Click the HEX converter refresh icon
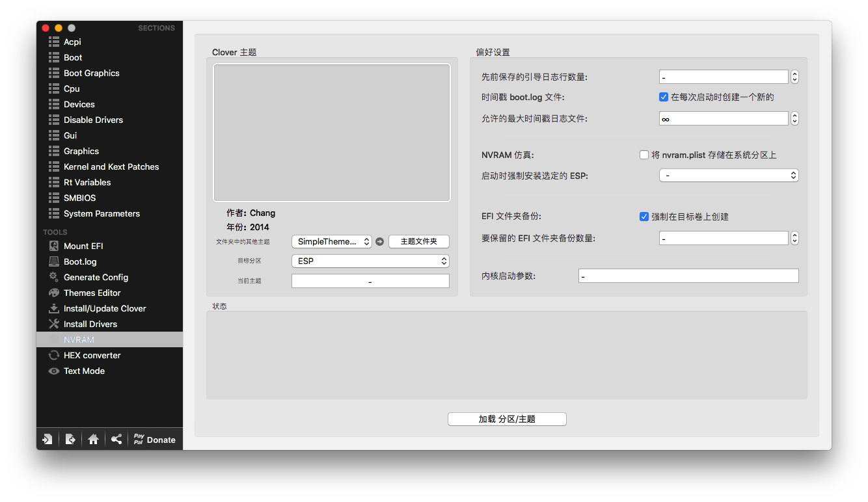 pyautogui.click(x=54, y=355)
